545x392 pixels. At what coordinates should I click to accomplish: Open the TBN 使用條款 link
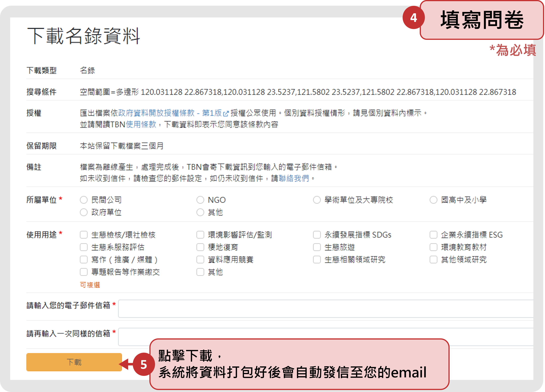(141, 124)
